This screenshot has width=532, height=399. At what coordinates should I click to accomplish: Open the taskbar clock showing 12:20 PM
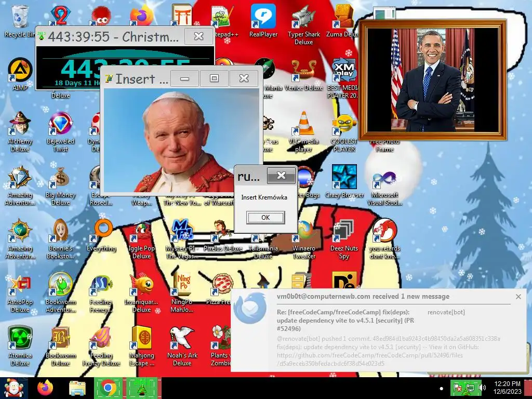[507, 388]
